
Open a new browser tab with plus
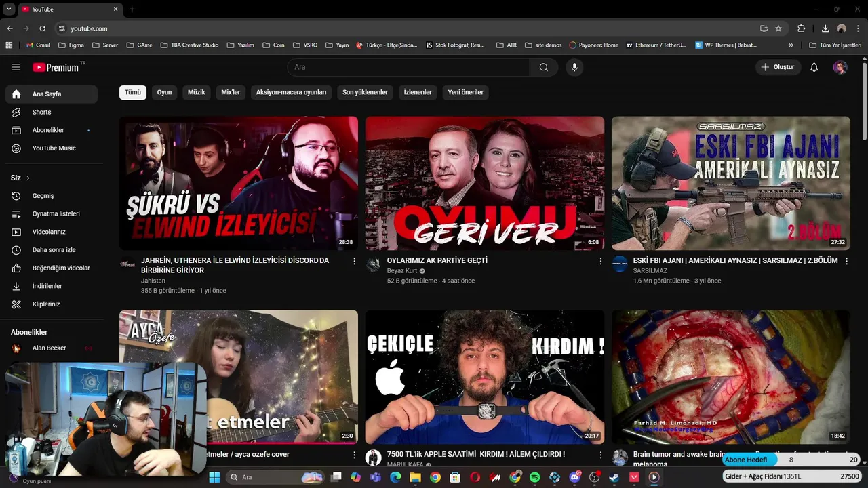pyautogui.click(x=132, y=9)
